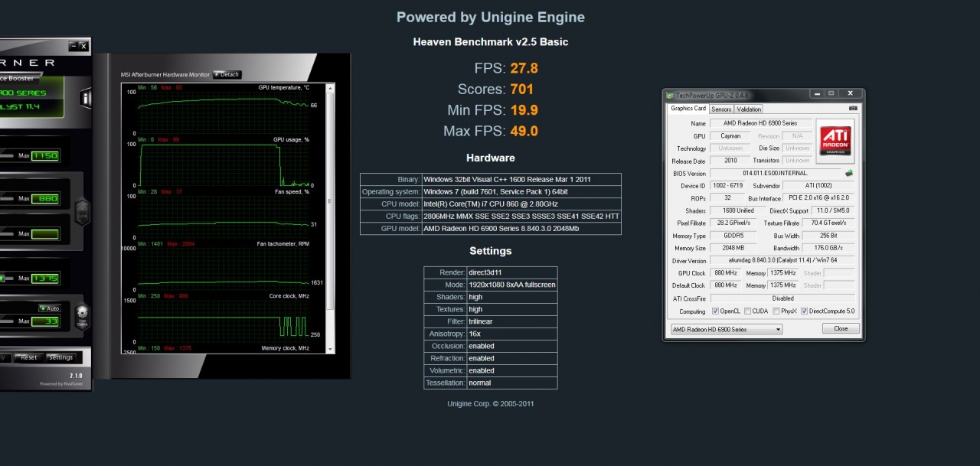Viewport: 980px width, 466px height.
Task: Click the User Define fan icon
Action: [x=82, y=315]
